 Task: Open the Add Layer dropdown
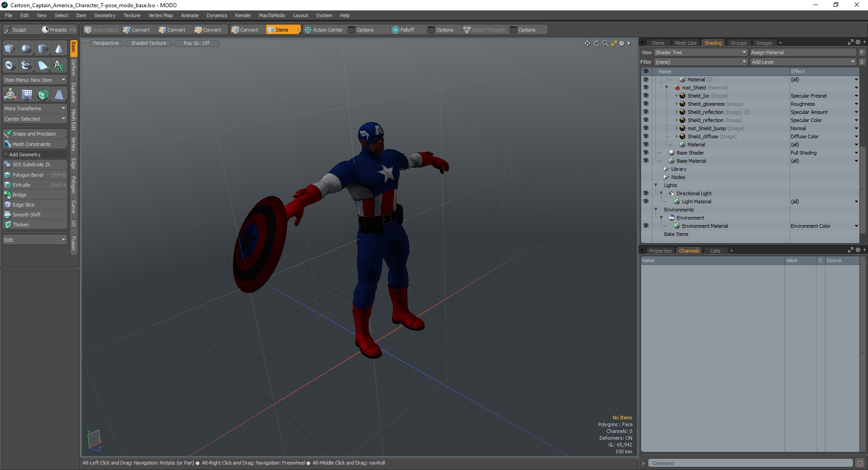point(803,62)
